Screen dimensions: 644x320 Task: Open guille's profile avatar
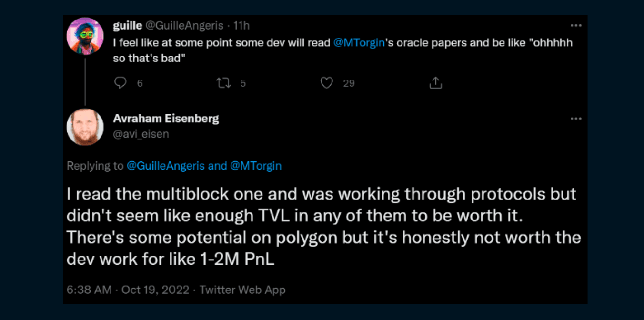tap(85, 36)
